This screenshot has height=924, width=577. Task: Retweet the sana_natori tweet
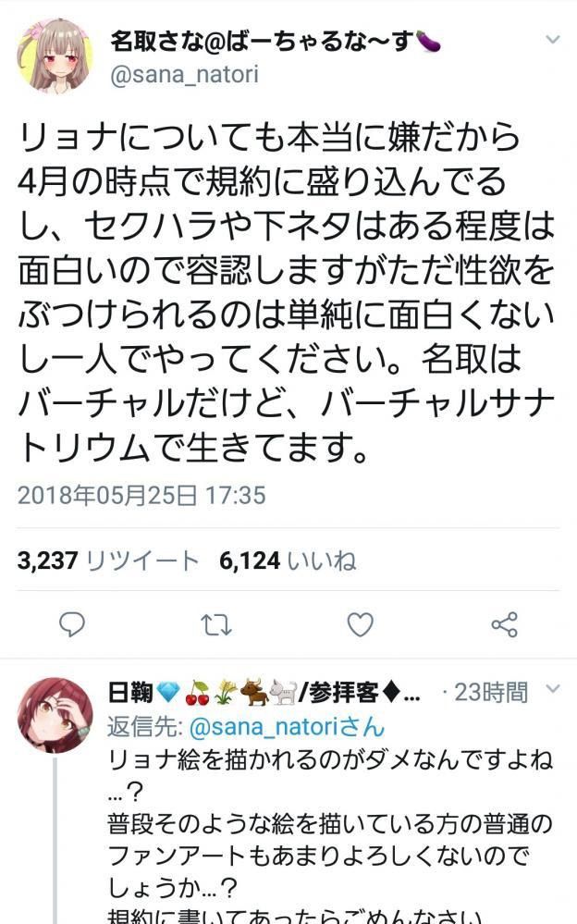[x=215, y=625]
